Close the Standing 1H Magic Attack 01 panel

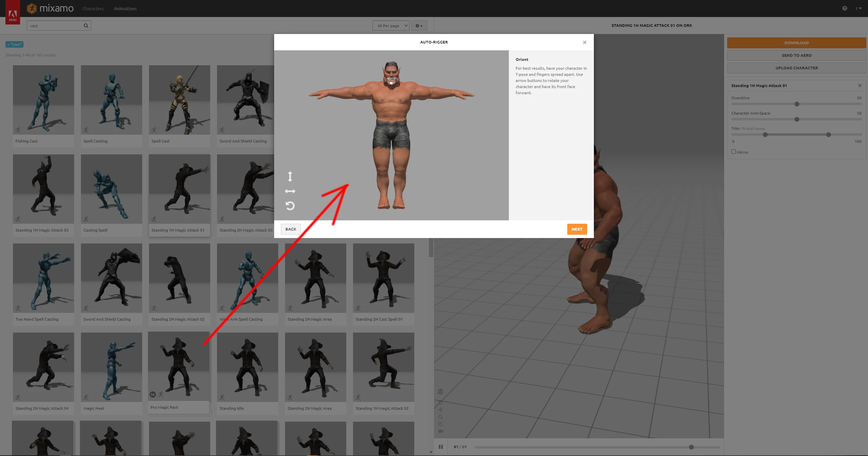(859, 86)
